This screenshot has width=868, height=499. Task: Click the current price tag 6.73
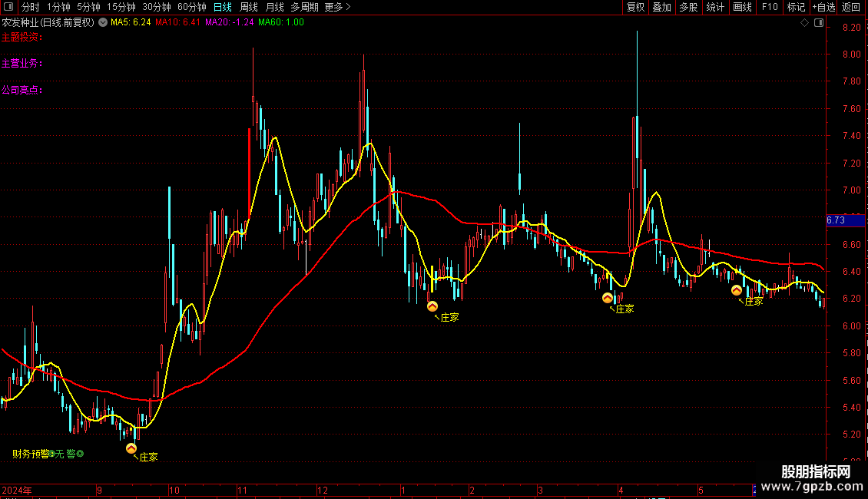point(845,220)
